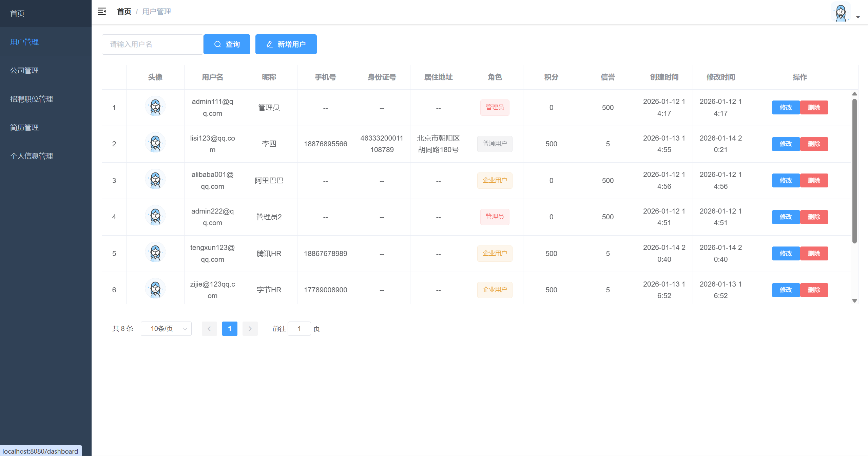This screenshot has height=456, width=868.
Task: Click the 普通用户 role tag for 李四
Action: (x=495, y=144)
